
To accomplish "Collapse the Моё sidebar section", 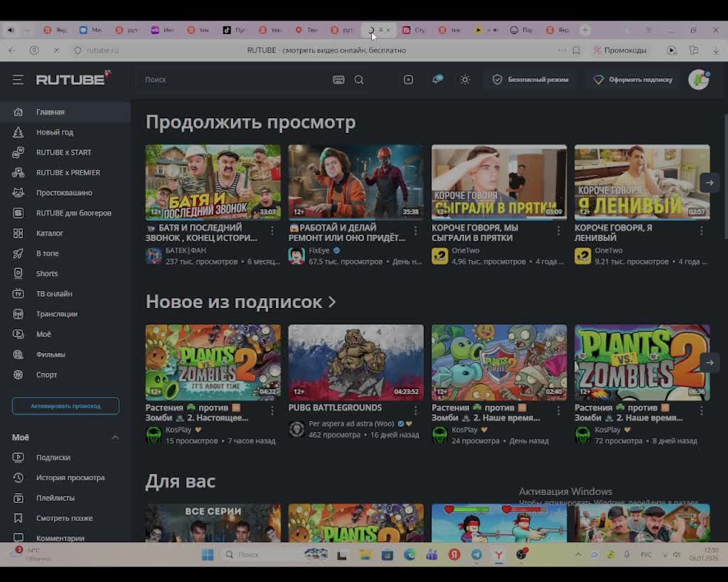I will [114, 438].
